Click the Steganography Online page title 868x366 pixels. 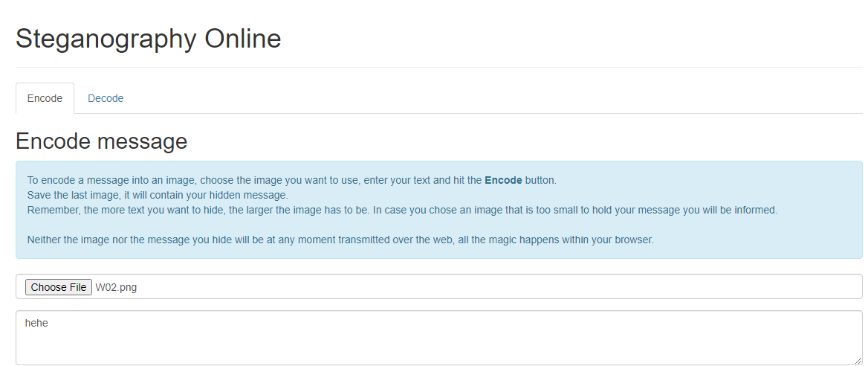coord(148,39)
